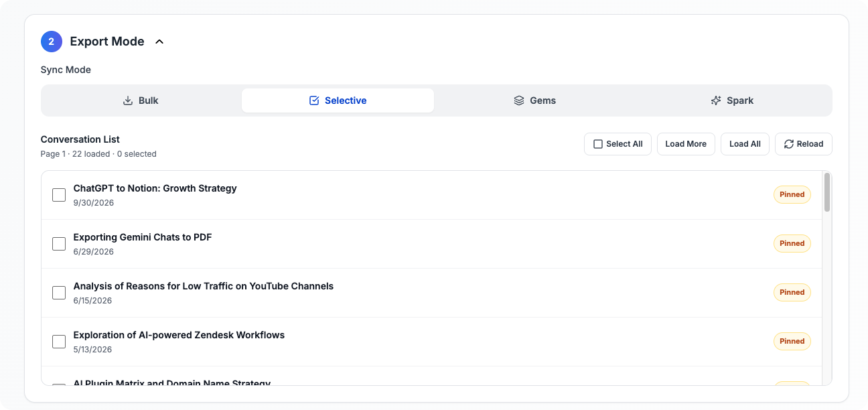Click the Pinned badge on ChatGPT to Notion row
This screenshot has height=410, width=868.
coord(792,194)
